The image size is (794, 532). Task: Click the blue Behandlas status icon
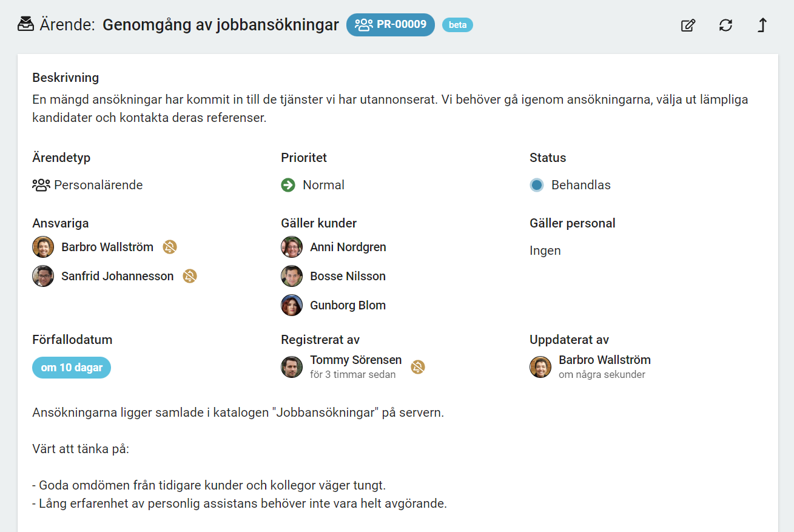point(536,185)
